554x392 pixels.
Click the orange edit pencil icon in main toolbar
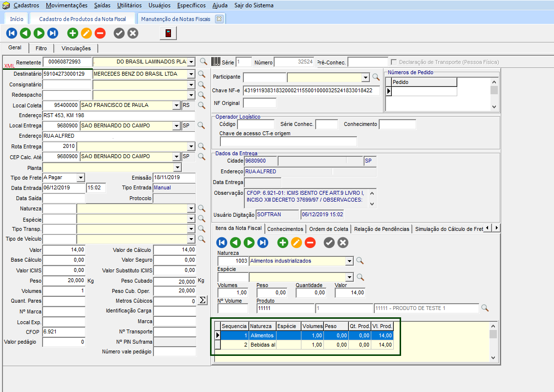click(x=86, y=33)
